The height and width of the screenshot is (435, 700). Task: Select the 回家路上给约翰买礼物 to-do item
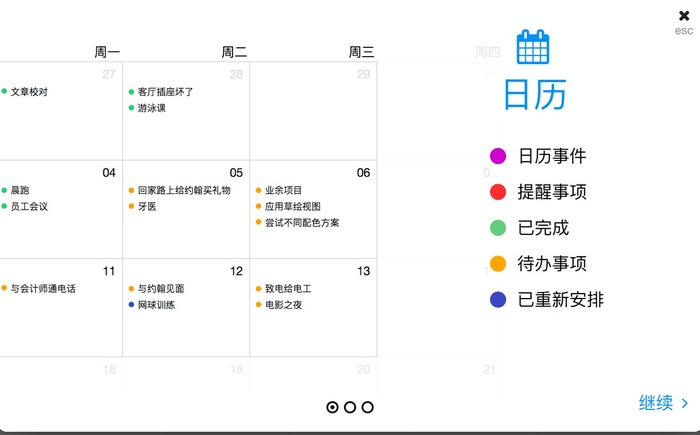183,190
